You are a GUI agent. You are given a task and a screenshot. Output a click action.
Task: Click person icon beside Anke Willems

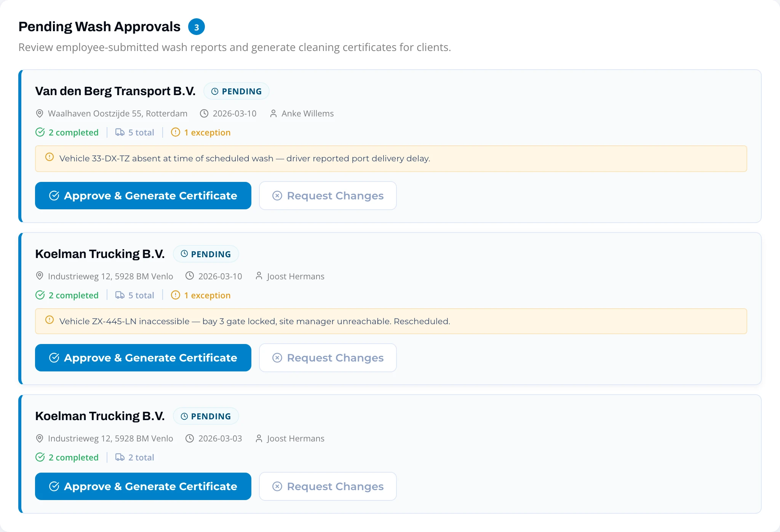click(x=273, y=113)
